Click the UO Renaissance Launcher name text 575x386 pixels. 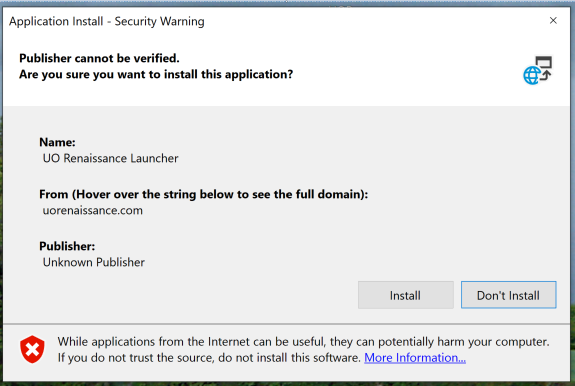tap(110, 158)
